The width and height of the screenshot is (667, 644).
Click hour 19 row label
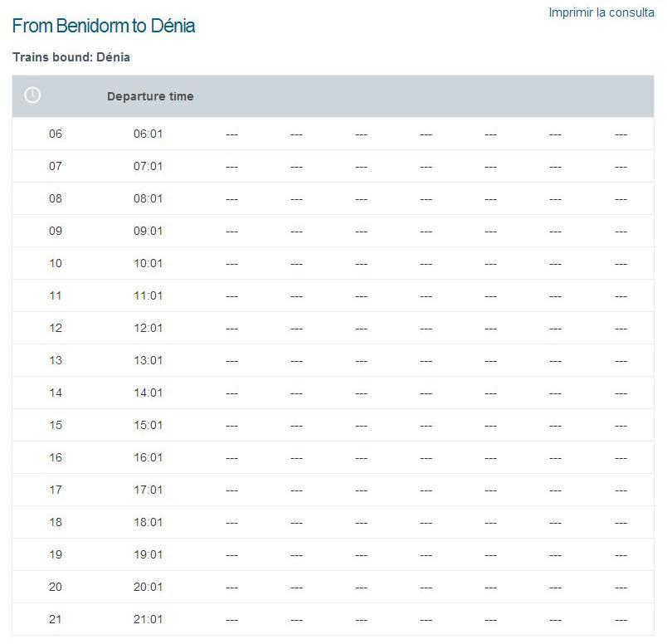click(x=56, y=554)
